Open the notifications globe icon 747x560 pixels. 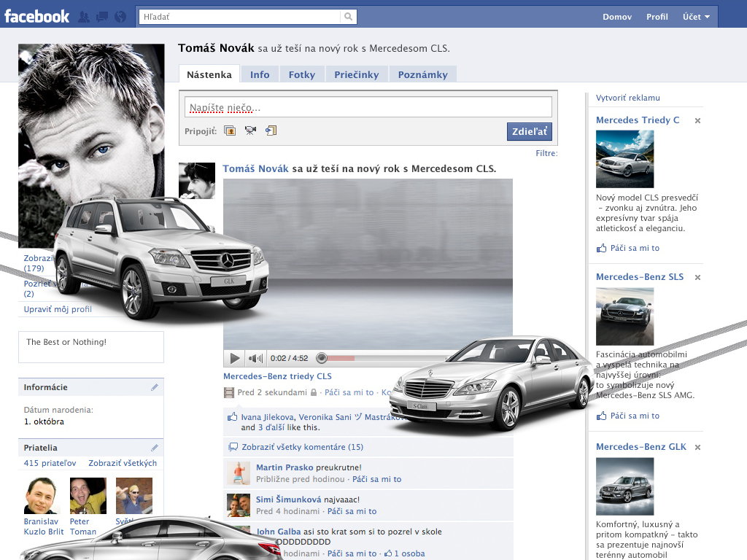(x=120, y=17)
